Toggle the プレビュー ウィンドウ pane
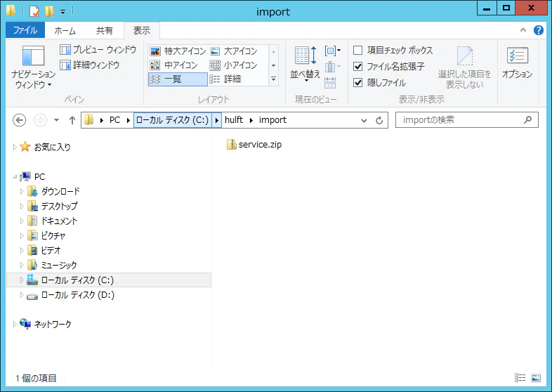This screenshot has width=552, height=392. pos(98,50)
